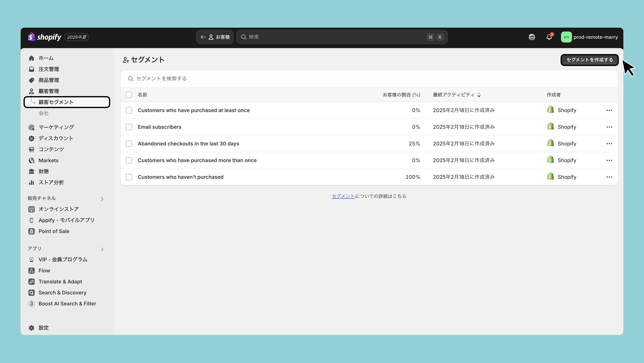Open the notifications bell icon

tap(549, 37)
